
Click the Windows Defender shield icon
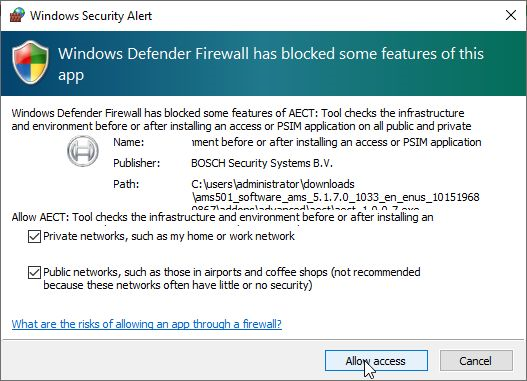(30, 62)
